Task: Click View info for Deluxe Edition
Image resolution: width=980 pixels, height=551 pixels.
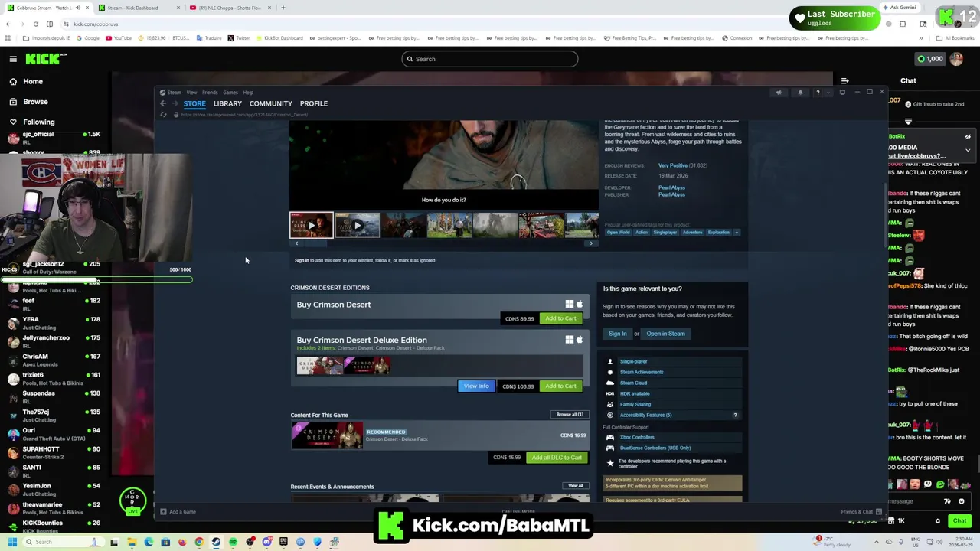Action: click(476, 386)
